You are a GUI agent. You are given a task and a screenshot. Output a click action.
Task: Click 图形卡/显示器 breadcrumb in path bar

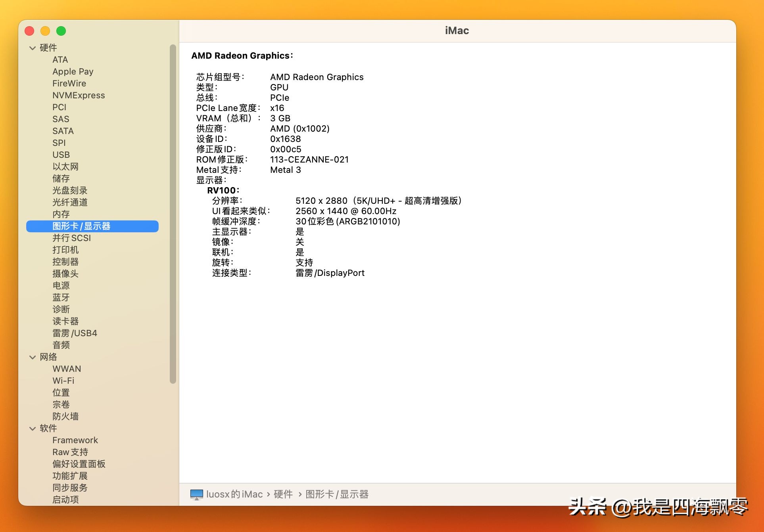[337, 494]
